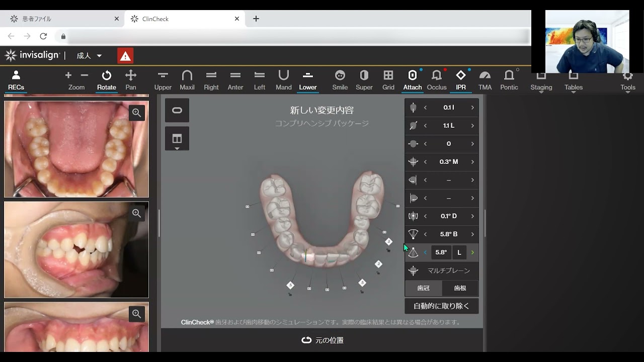Decrease the 1.1 L translation value
This screenshot has width=644, height=362.
click(x=425, y=126)
